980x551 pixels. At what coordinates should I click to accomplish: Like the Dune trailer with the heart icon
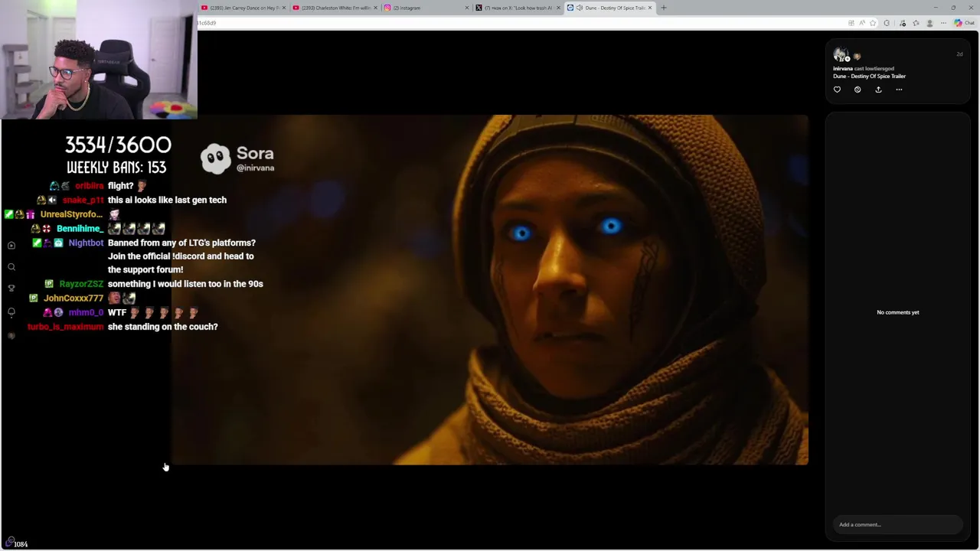coord(837,90)
